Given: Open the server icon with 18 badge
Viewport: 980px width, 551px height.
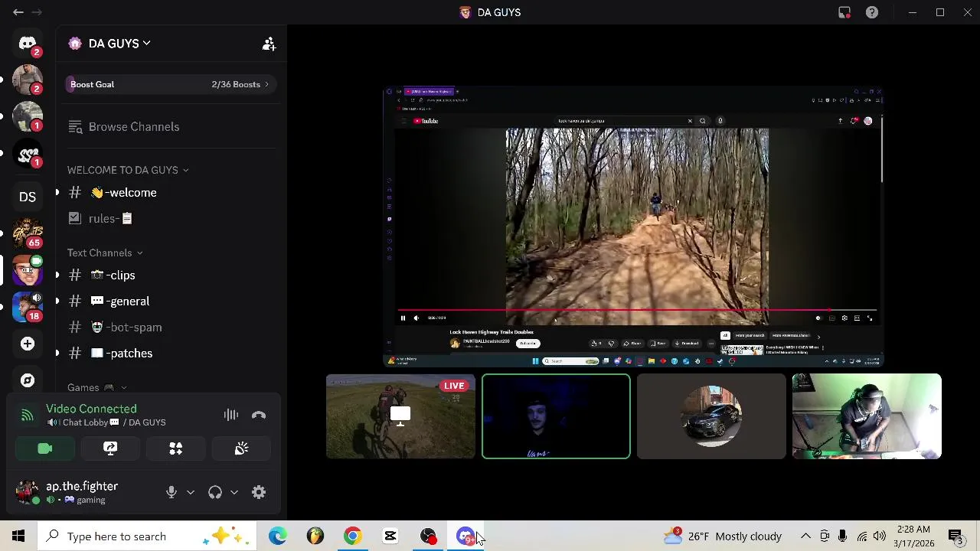Looking at the screenshot, I should click(x=28, y=306).
